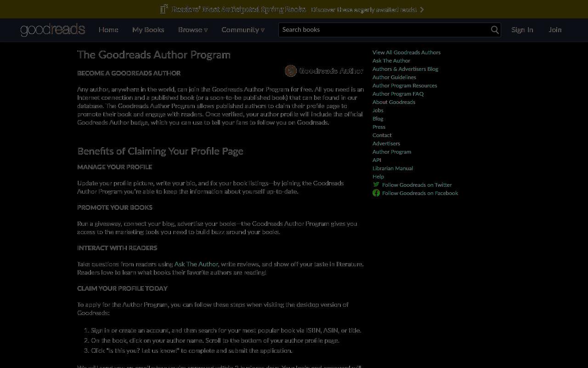588x368 pixels.
Task: Click the Goodreads logo
Action: click(53, 30)
